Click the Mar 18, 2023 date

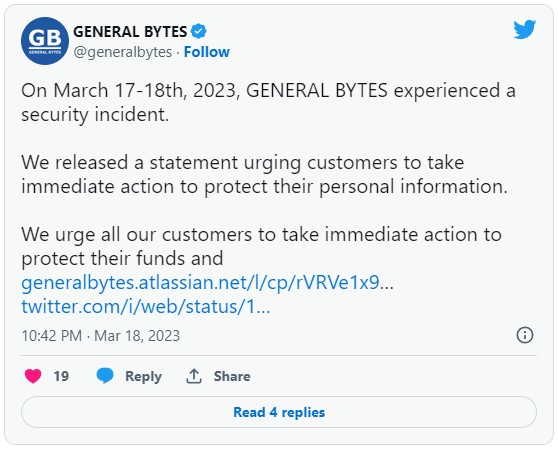pyautogui.click(x=137, y=336)
